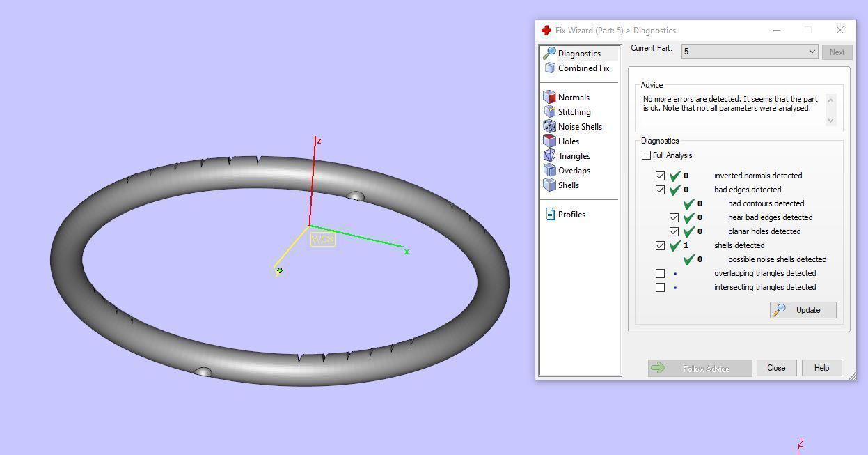868x455 pixels.
Task: Uncheck near bad edges detected checkbox
Action: (674, 217)
